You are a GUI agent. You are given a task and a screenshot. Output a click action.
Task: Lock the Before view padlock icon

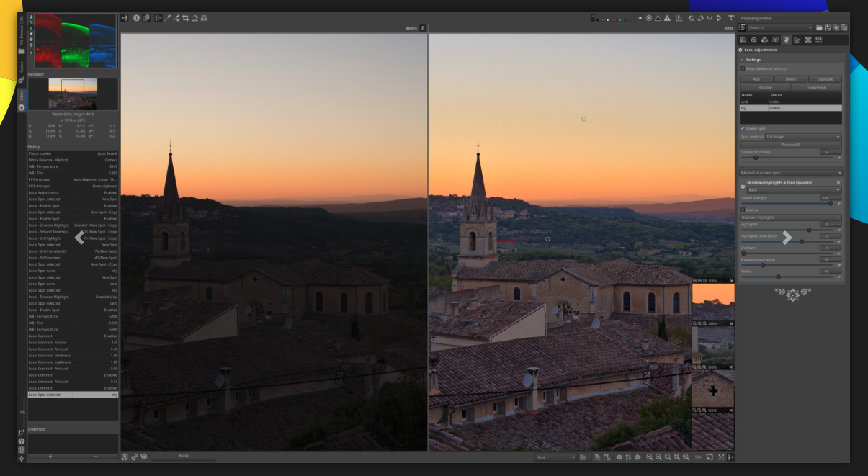click(423, 28)
